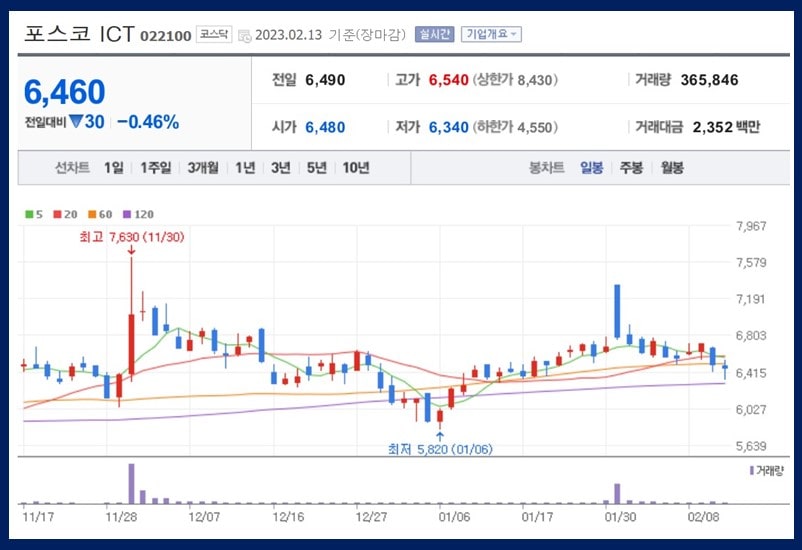Click the 코스닥 market badge
Screen dimensions: 802x550
[214, 34]
